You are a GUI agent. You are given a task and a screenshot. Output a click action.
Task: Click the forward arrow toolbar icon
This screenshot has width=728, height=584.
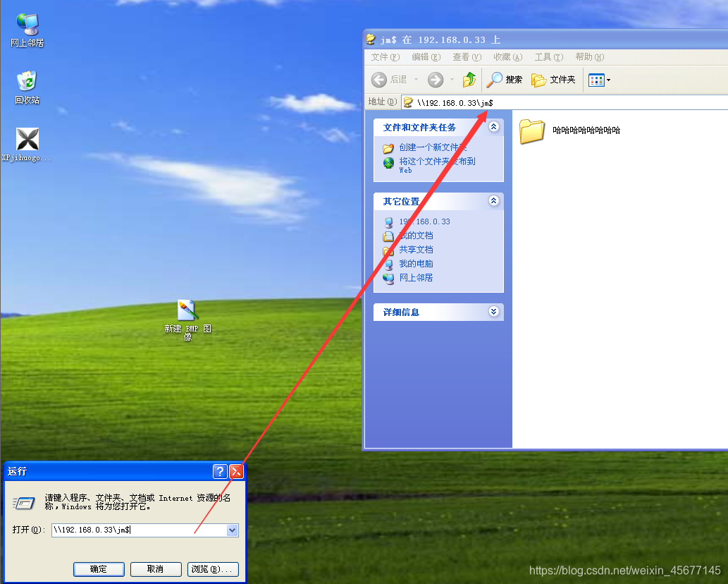click(436, 80)
